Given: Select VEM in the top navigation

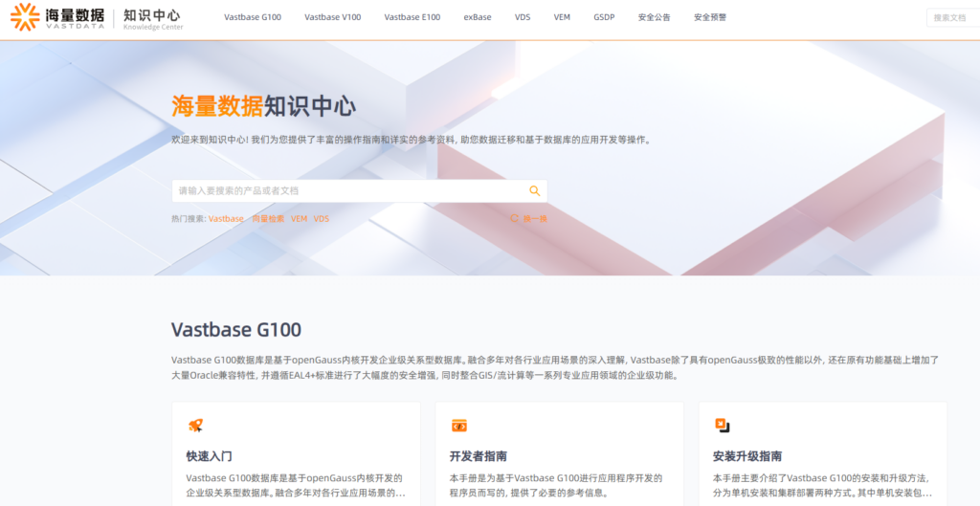Looking at the screenshot, I should pos(562,17).
